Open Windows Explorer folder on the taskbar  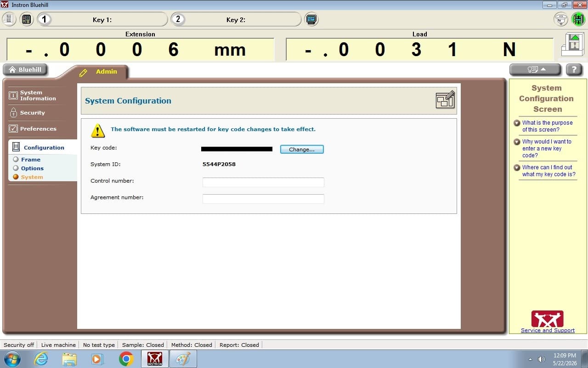point(69,359)
